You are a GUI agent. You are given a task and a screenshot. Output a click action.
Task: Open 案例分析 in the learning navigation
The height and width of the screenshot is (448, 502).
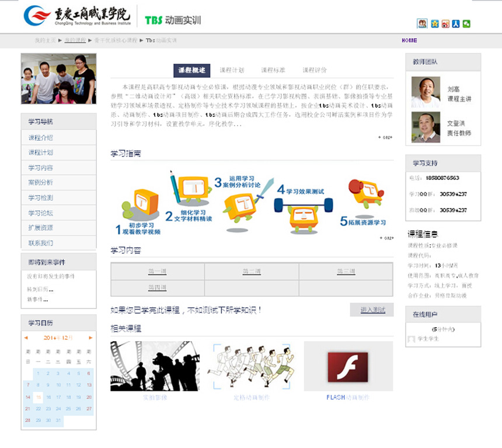[40, 183]
